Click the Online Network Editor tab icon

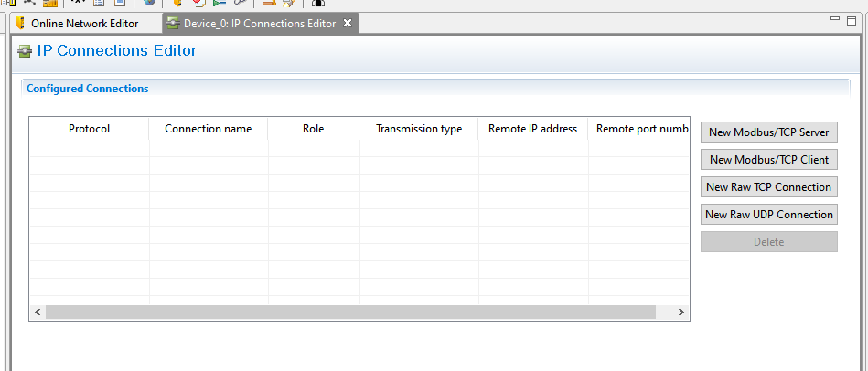pos(21,23)
